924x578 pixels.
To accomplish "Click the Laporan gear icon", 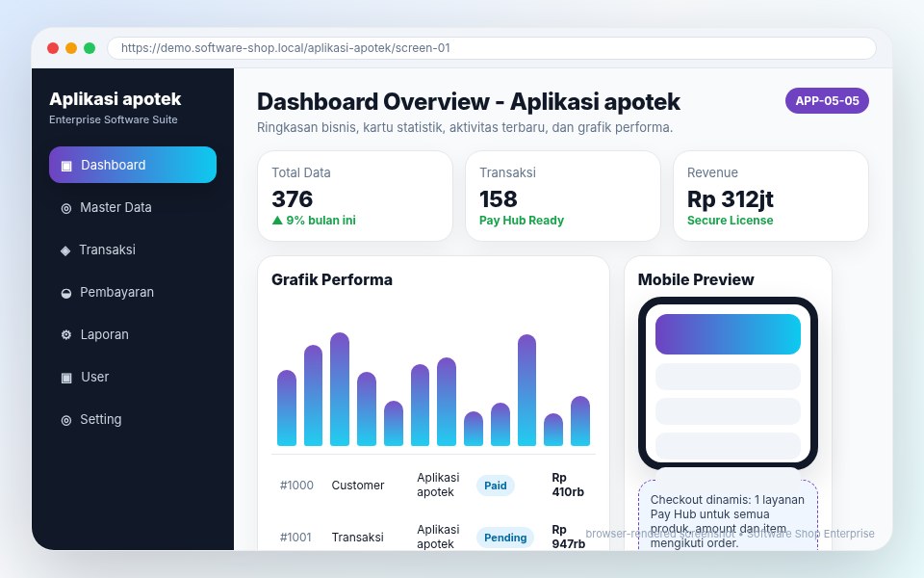I will 66,334.
